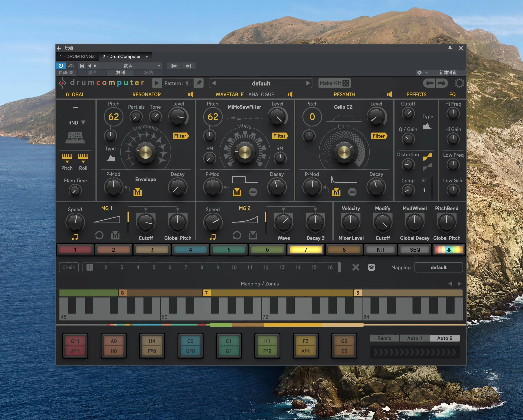Screen dimensions: 523x420
Task: Click the Wavetable envelope minus icon
Action: click(x=253, y=192)
